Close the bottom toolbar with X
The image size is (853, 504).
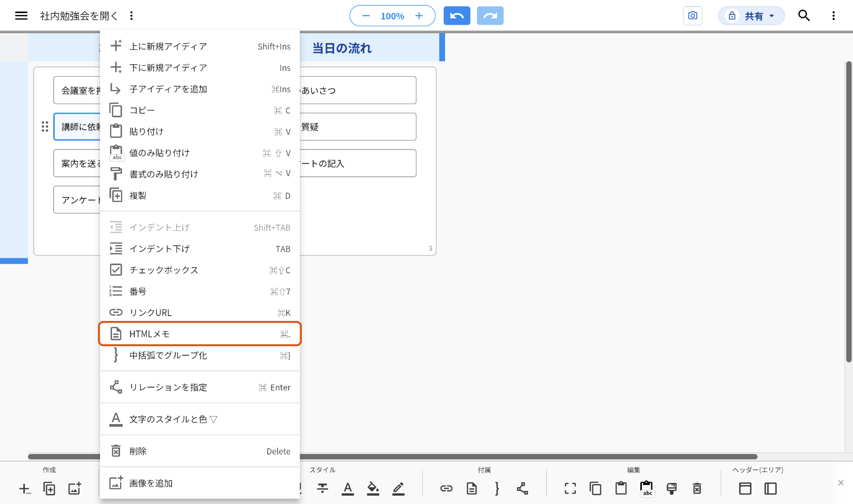coord(841,482)
